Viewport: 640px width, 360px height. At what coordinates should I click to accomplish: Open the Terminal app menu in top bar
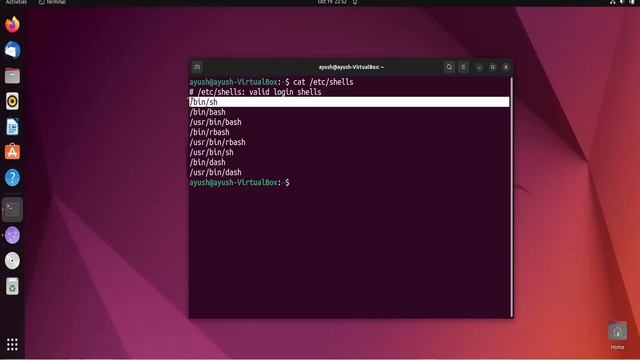coord(52,2)
